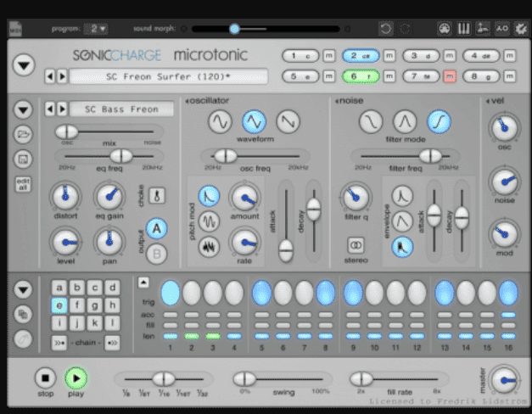Click the play button
This screenshot has width=532, height=414.
pyautogui.click(x=76, y=378)
